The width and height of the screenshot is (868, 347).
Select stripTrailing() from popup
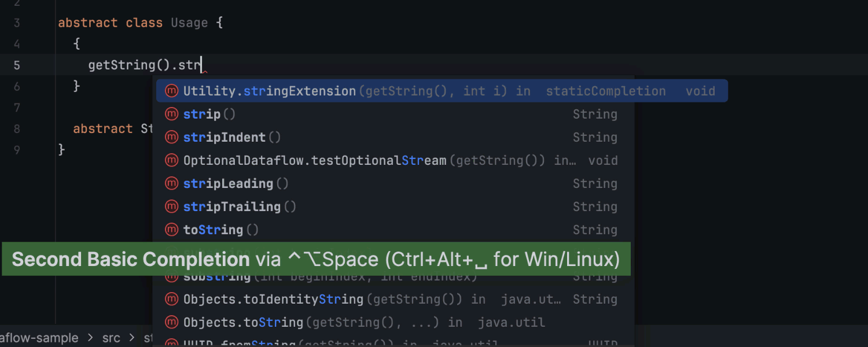point(393,206)
